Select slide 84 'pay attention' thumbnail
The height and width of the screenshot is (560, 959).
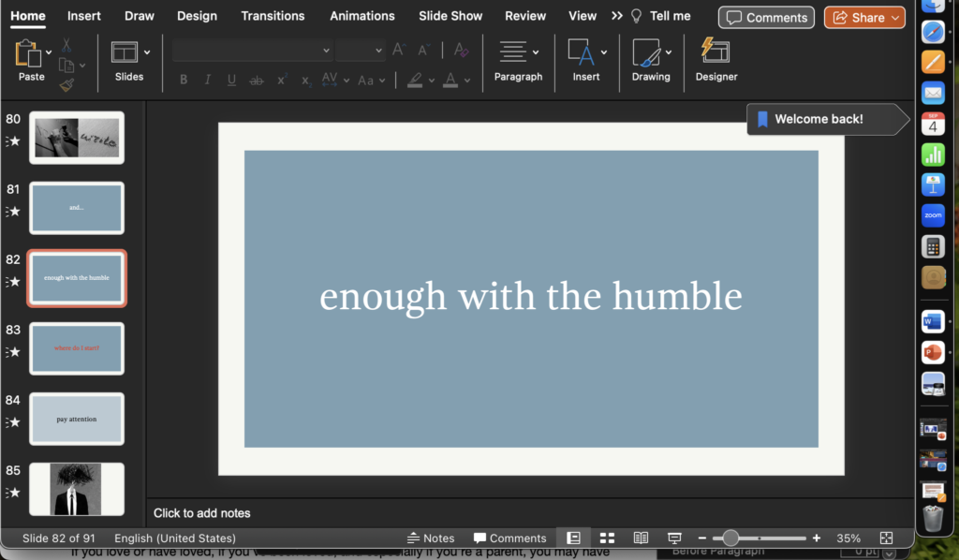77,419
